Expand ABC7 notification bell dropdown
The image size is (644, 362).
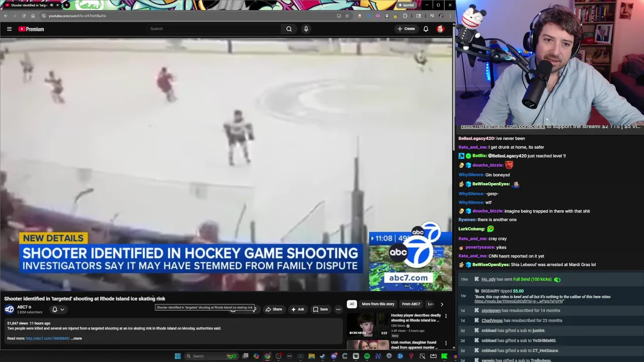[x=58, y=309]
